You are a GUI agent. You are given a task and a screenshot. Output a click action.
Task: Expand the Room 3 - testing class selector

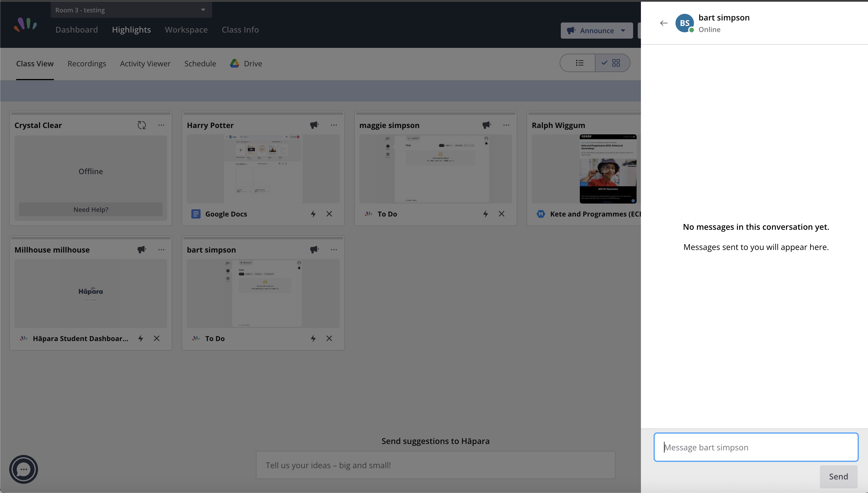click(x=131, y=10)
